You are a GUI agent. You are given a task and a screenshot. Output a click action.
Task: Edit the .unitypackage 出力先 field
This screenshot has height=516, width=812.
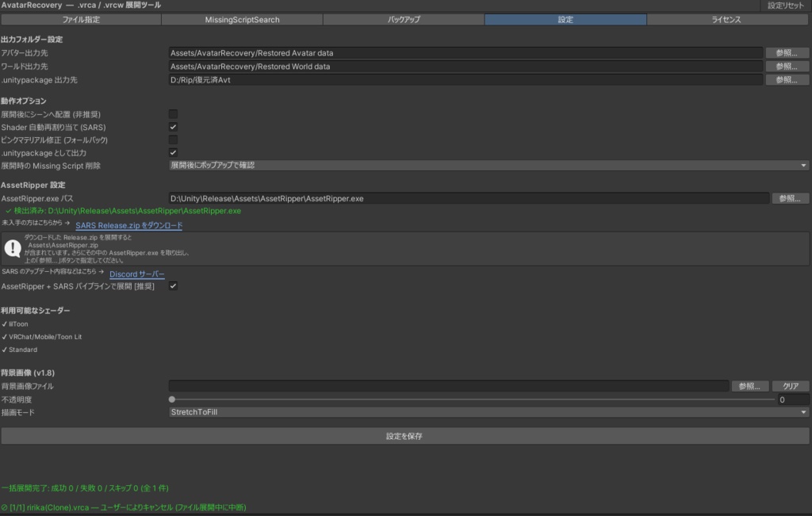(465, 80)
